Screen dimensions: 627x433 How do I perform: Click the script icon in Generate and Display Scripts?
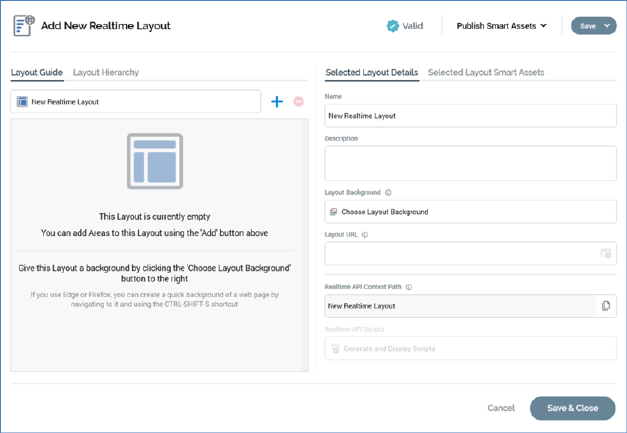pyautogui.click(x=335, y=349)
